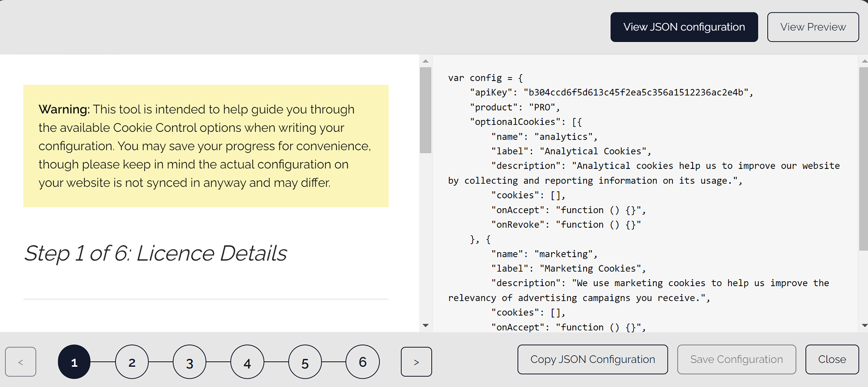Open the View JSON configuration panel
Screen dimensions: 868x387
(x=684, y=27)
